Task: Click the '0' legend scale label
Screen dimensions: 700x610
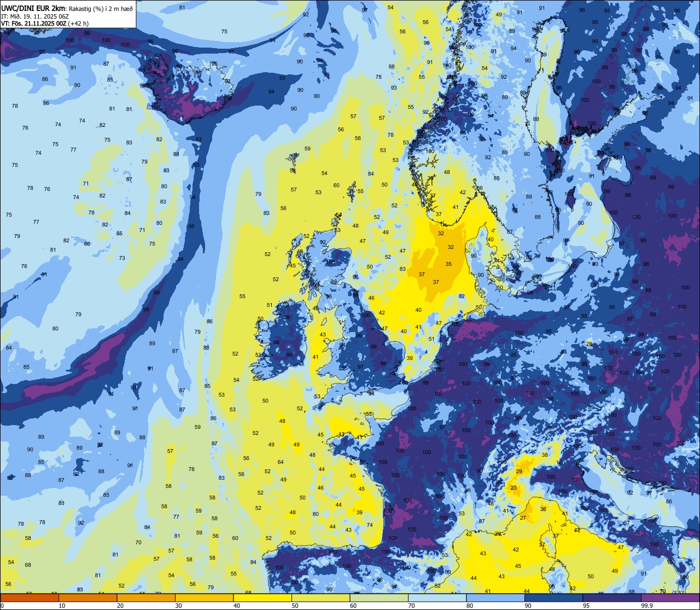Action: point(3,606)
